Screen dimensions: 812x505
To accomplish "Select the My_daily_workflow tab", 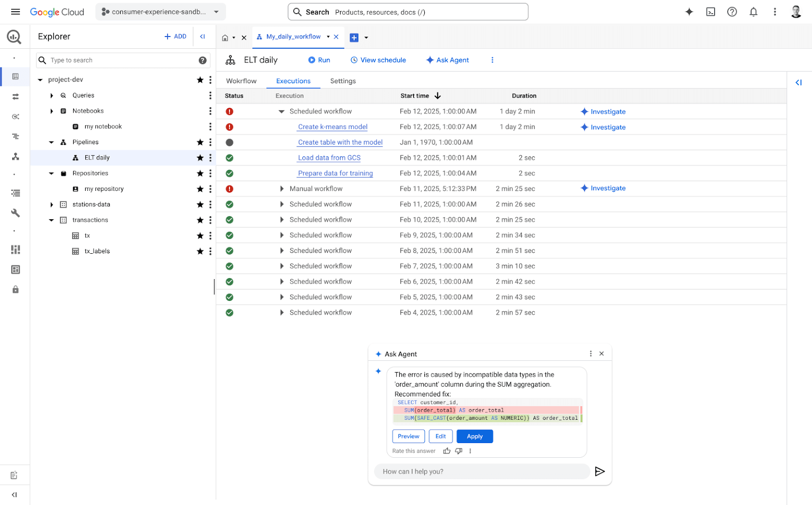I will [x=293, y=37].
